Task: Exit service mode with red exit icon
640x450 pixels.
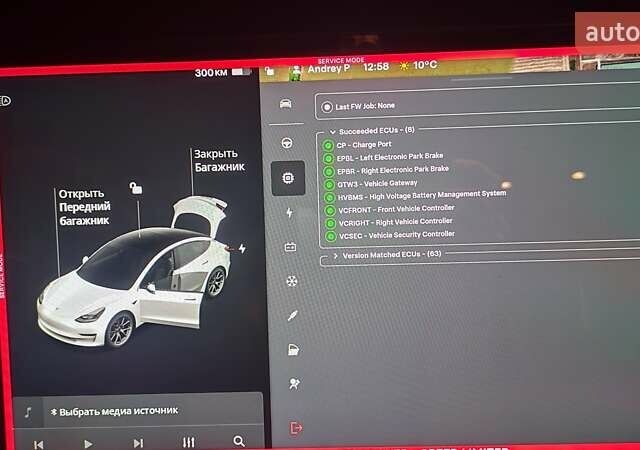Action: pos(296,428)
